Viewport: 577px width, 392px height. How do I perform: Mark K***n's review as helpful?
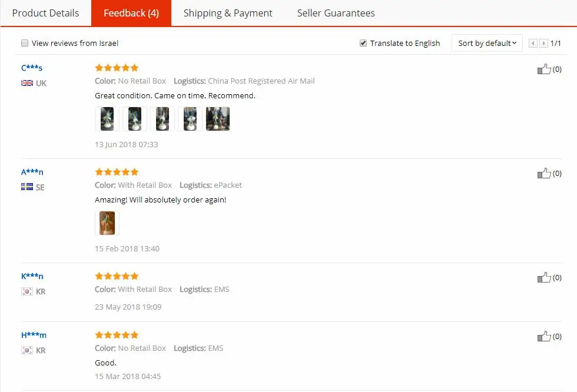[x=544, y=278]
